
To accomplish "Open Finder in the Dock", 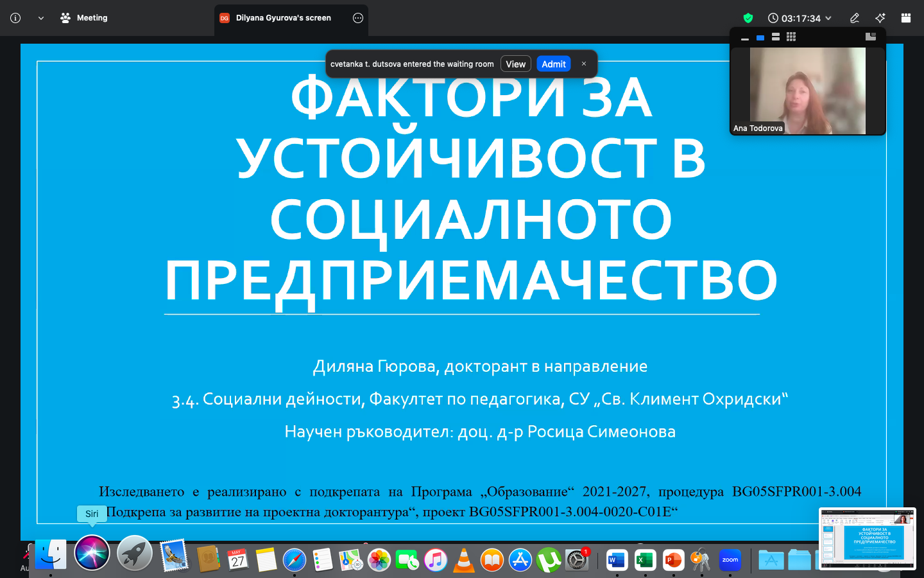I will [50, 554].
